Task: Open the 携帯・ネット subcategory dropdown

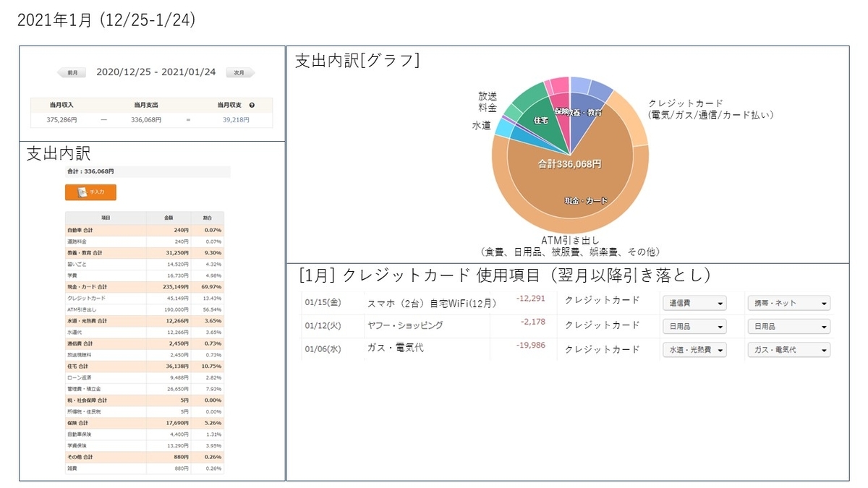Action: (788, 303)
